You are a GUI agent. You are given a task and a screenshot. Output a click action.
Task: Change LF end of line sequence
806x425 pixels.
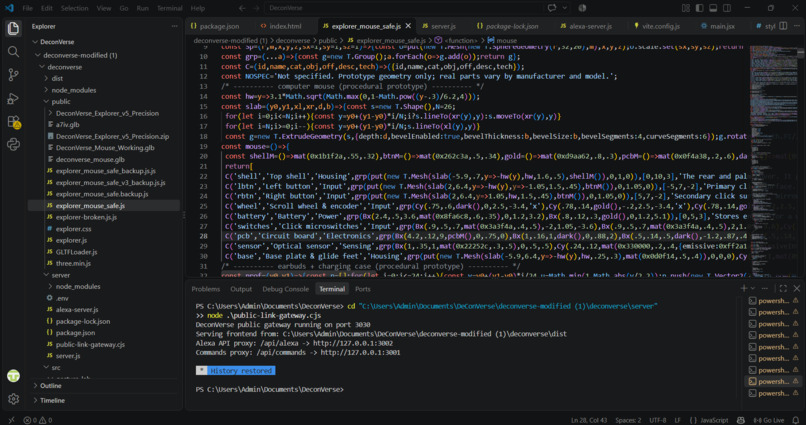click(677, 420)
